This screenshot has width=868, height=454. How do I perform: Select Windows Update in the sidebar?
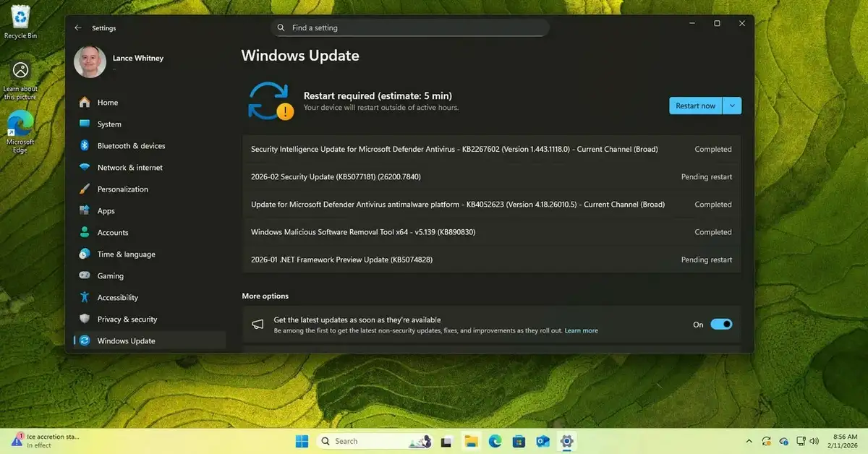click(x=127, y=340)
